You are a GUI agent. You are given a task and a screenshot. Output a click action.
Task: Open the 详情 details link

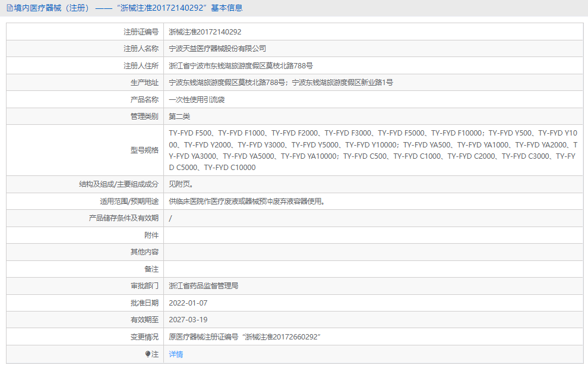tap(176, 354)
